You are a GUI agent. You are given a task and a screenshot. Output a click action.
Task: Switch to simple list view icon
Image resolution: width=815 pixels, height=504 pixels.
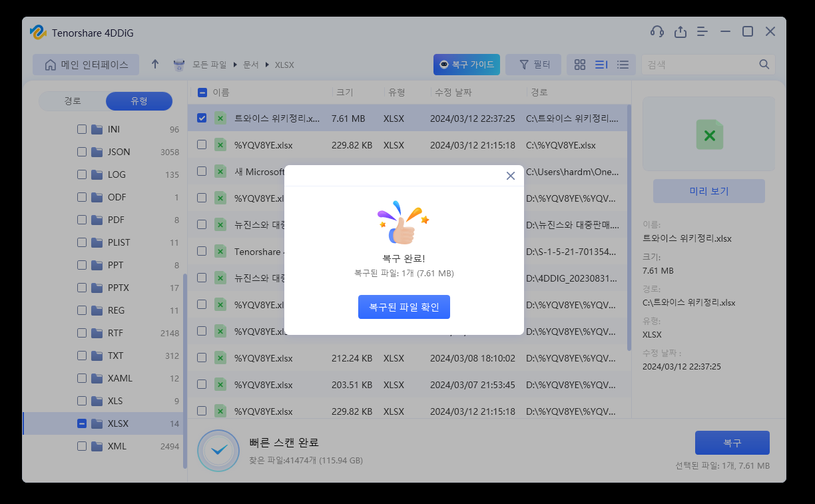[623, 65]
